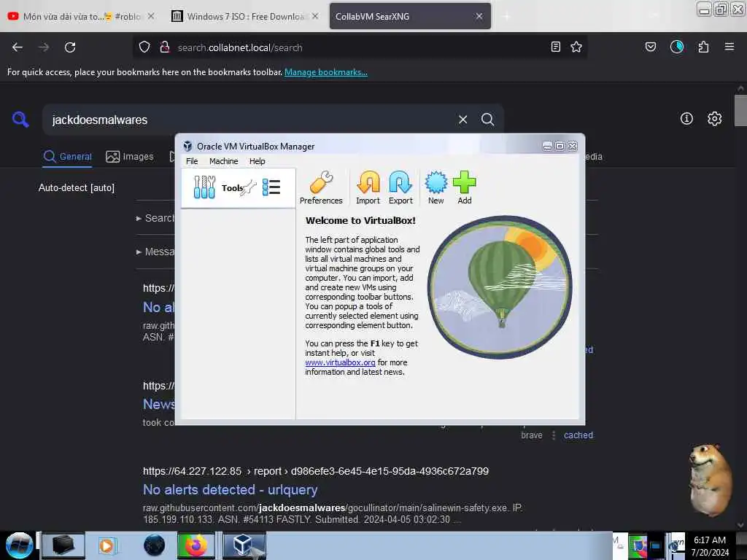747x560 pixels.
Task: Open the cached result link
Action: (x=578, y=435)
